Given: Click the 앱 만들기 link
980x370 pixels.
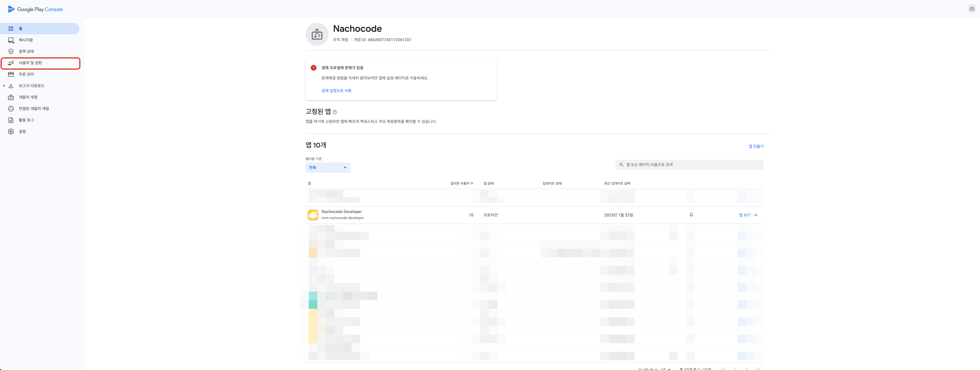Looking at the screenshot, I should (x=756, y=146).
